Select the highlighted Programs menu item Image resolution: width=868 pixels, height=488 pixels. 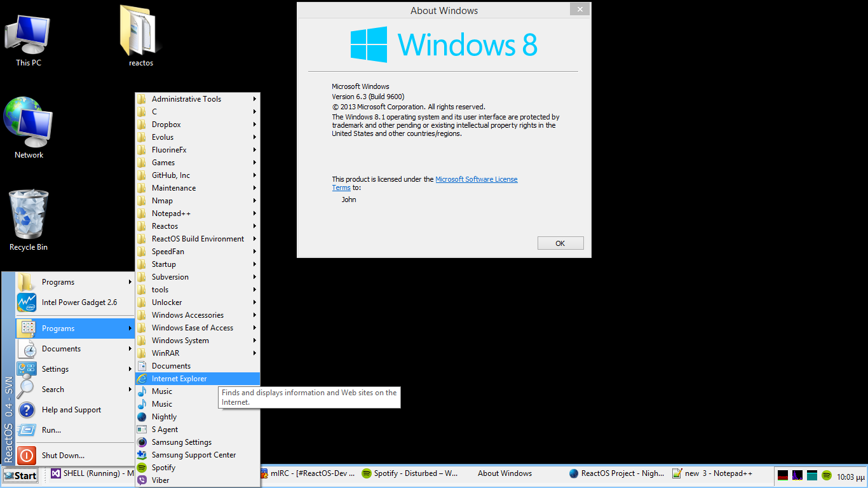(x=75, y=329)
